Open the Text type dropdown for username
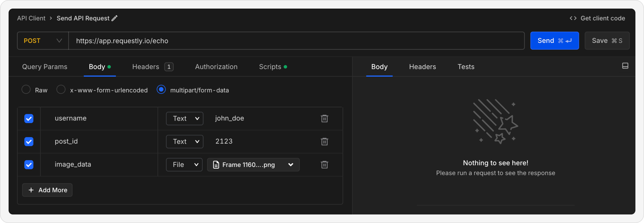The height and width of the screenshot is (223, 644). pyautogui.click(x=185, y=118)
